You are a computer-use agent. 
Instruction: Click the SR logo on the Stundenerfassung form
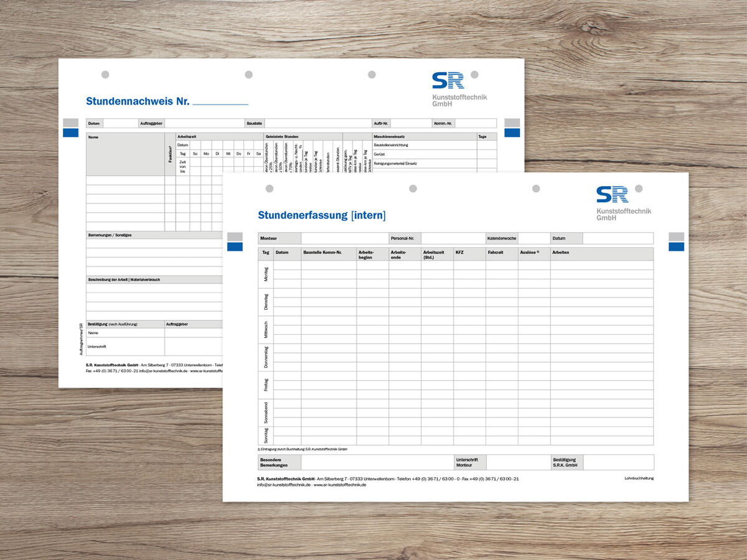613,195
